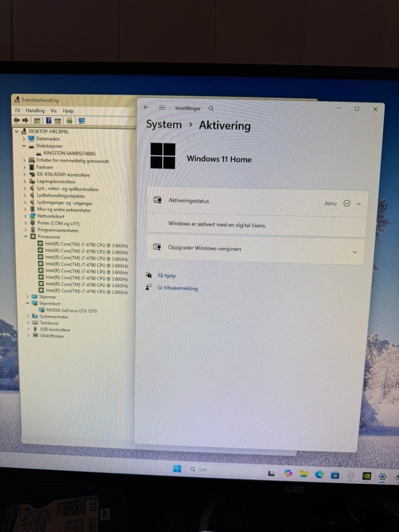Image resolution: width=399 pixels, height=532 pixels.
Task: Select Systemenheter in device tree
Action: (54, 317)
